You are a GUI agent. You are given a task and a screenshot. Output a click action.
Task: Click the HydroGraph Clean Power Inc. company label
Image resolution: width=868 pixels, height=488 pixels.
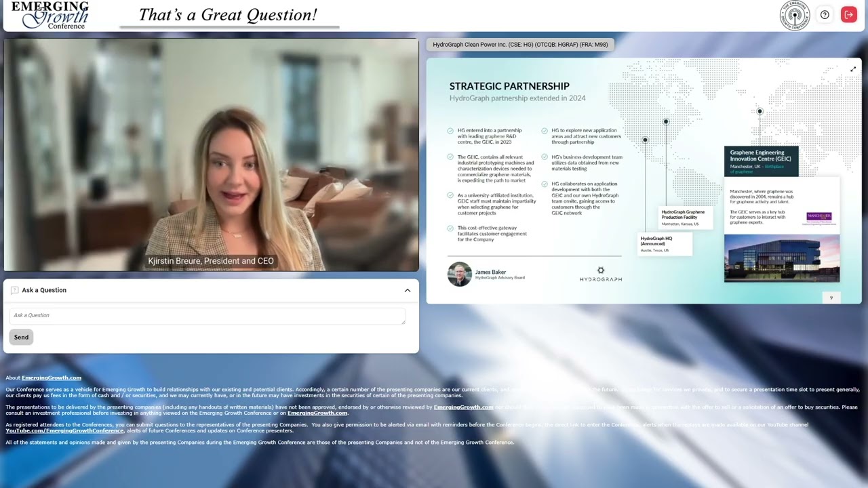pyautogui.click(x=520, y=45)
